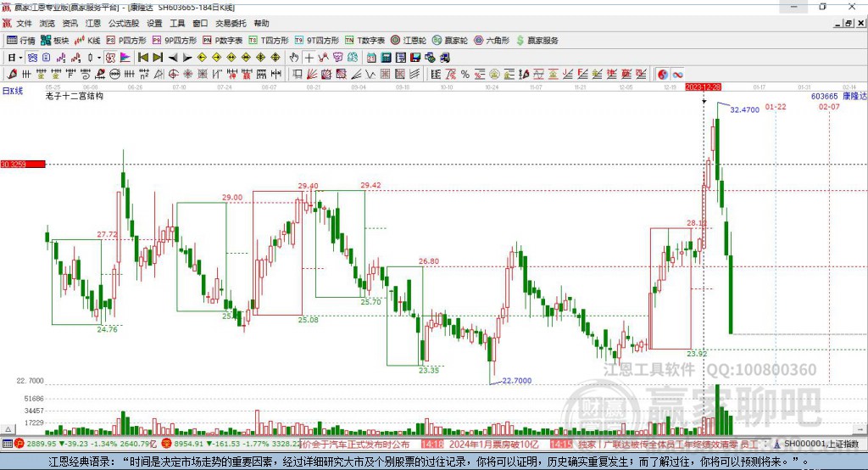Open the 文件 menu
868x470 pixels.
(x=25, y=23)
